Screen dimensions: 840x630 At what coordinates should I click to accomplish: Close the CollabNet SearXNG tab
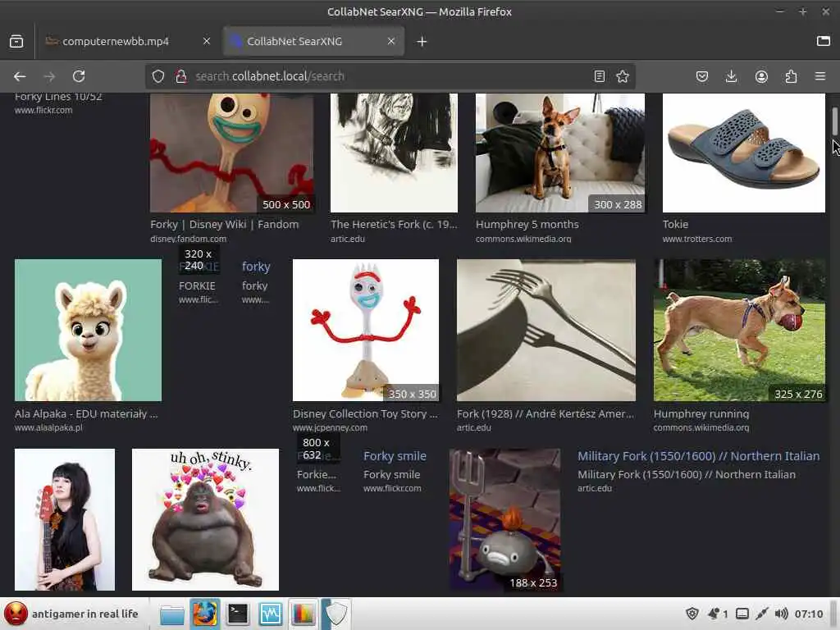[x=391, y=41]
